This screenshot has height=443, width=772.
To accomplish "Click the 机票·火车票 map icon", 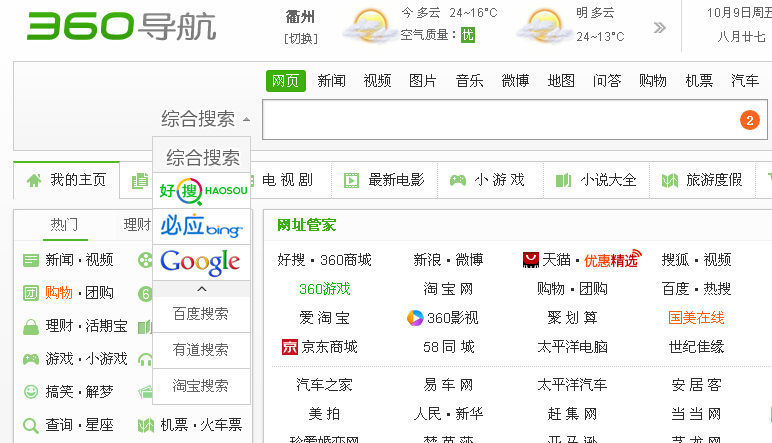I will [x=146, y=425].
